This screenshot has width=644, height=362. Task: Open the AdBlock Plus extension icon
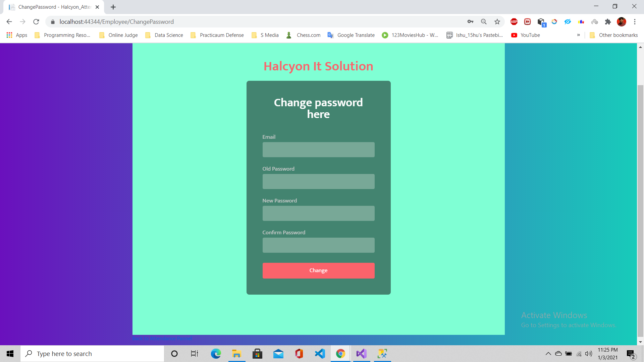[514, 22]
